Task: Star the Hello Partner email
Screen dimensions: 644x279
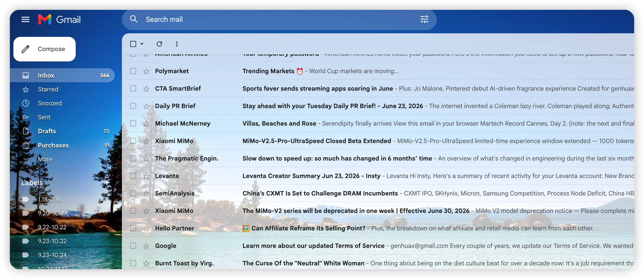Action: point(146,228)
